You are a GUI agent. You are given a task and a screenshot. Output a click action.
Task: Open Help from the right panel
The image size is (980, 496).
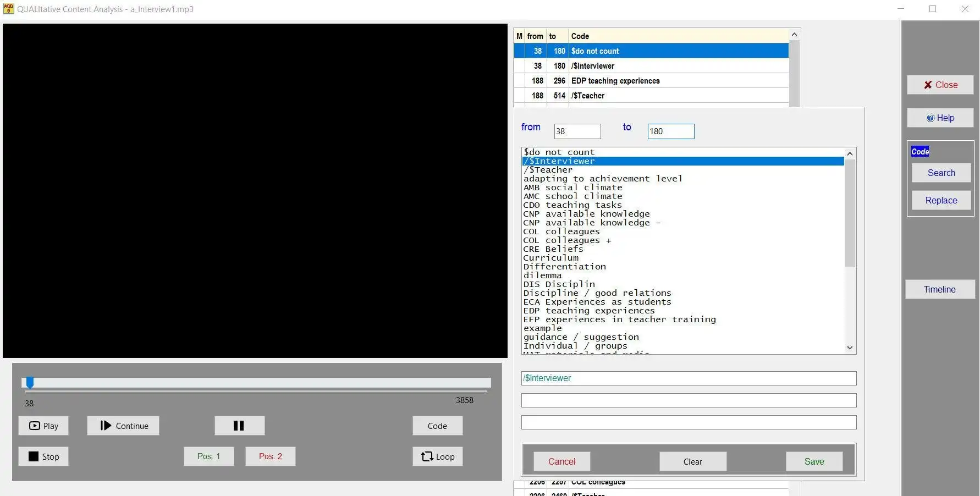click(x=940, y=118)
